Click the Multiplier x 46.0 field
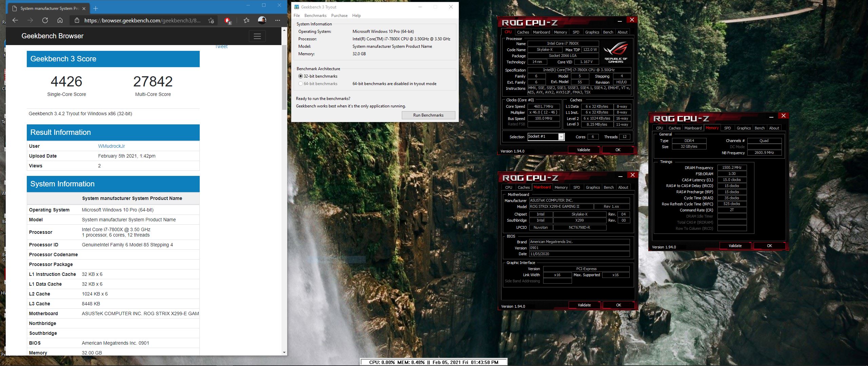The width and height of the screenshot is (868, 366). tap(544, 112)
